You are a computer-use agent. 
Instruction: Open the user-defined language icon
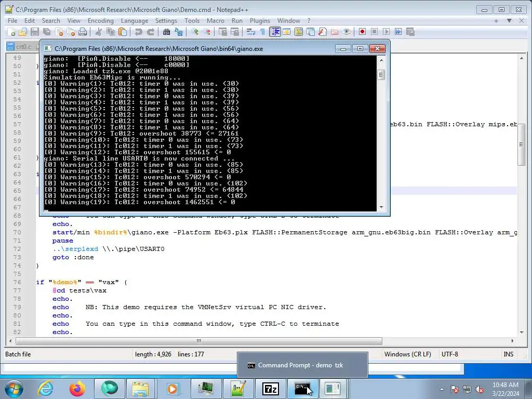[287, 32]
